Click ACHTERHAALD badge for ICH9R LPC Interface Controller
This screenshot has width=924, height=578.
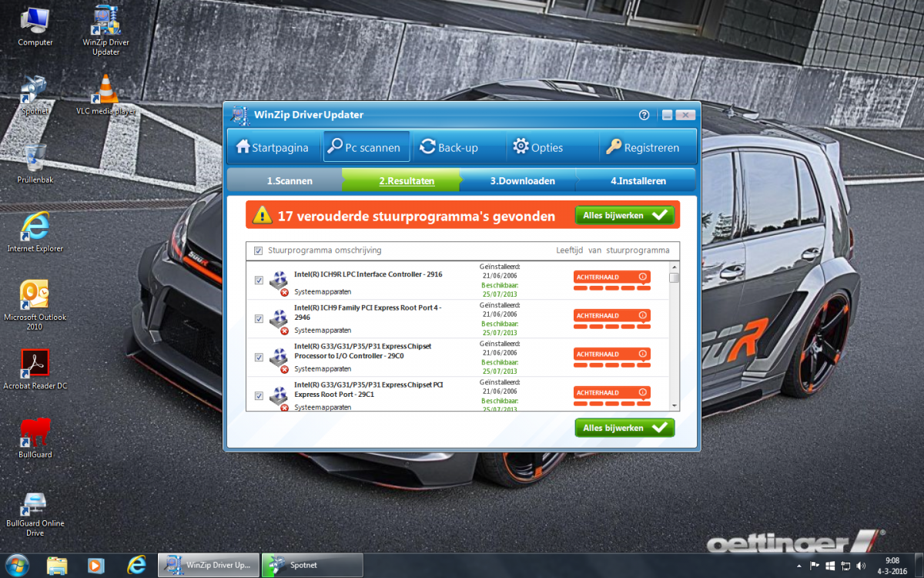coord(612,277)
